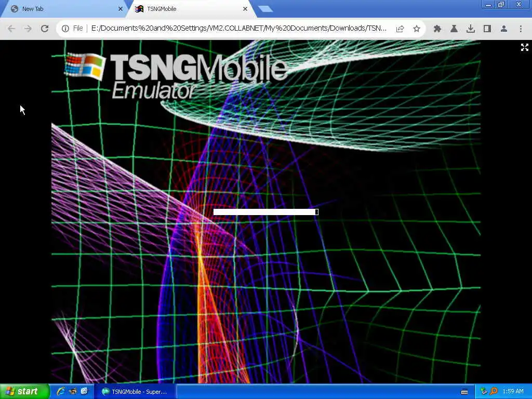Reload the current page
This screenshot has height=399, width=532.
(x=45, y=29)
